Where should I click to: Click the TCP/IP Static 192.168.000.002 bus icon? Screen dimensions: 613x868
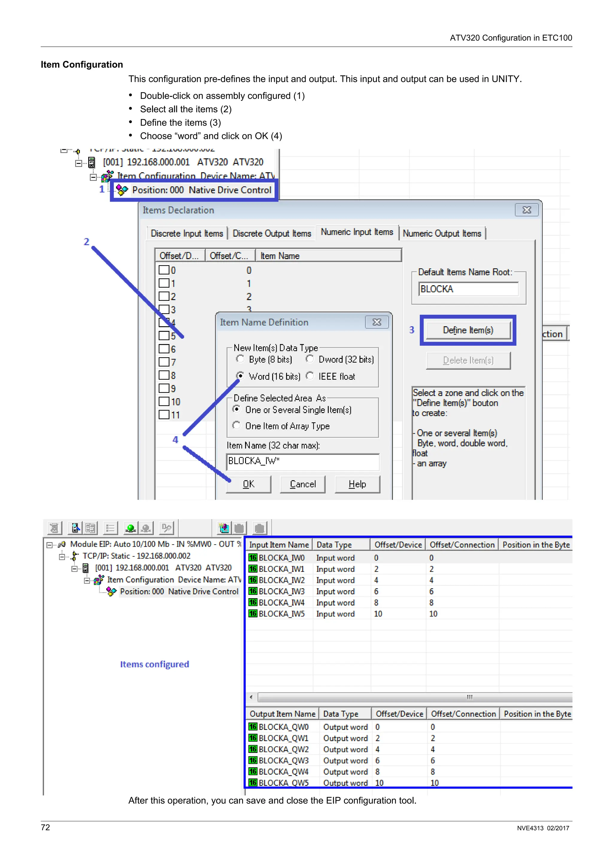[75, 556]
